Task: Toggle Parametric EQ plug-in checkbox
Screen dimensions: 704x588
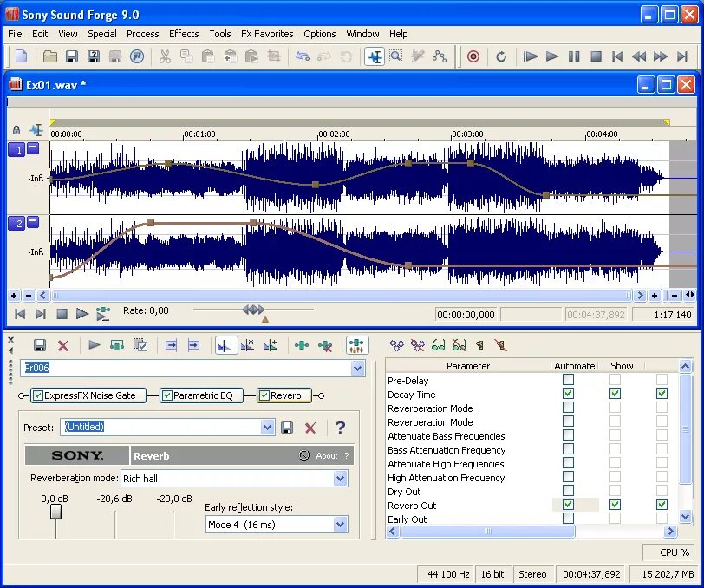Action: [167, 395]
